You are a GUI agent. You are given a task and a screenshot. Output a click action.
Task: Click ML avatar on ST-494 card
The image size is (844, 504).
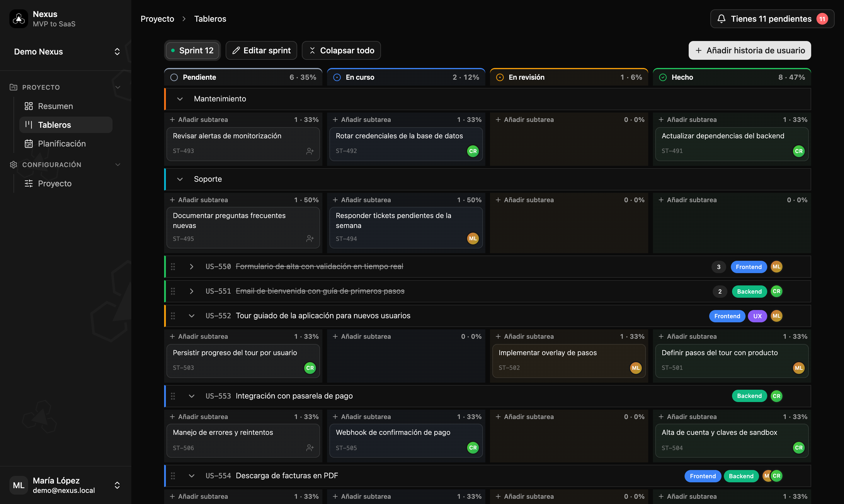[473, 239]
